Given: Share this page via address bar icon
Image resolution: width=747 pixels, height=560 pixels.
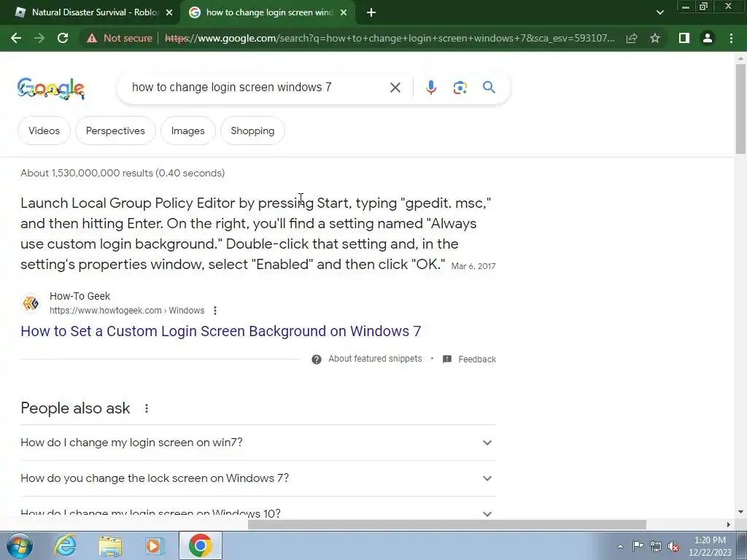Looking at the screenshot, I should [x=632, y=38].
